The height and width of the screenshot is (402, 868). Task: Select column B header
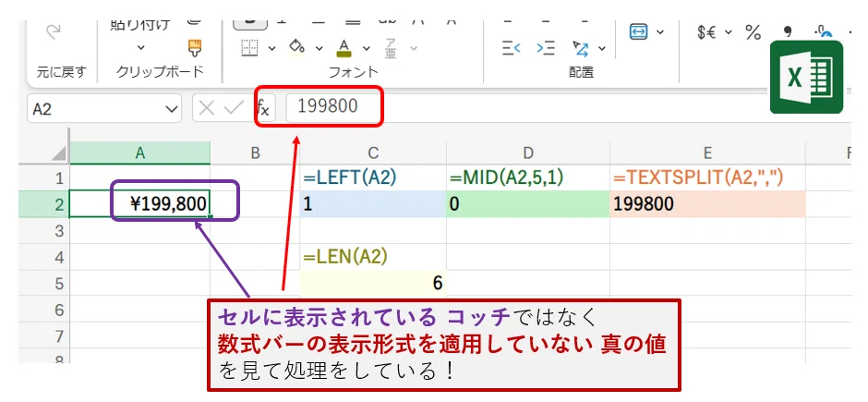[255, 153]
